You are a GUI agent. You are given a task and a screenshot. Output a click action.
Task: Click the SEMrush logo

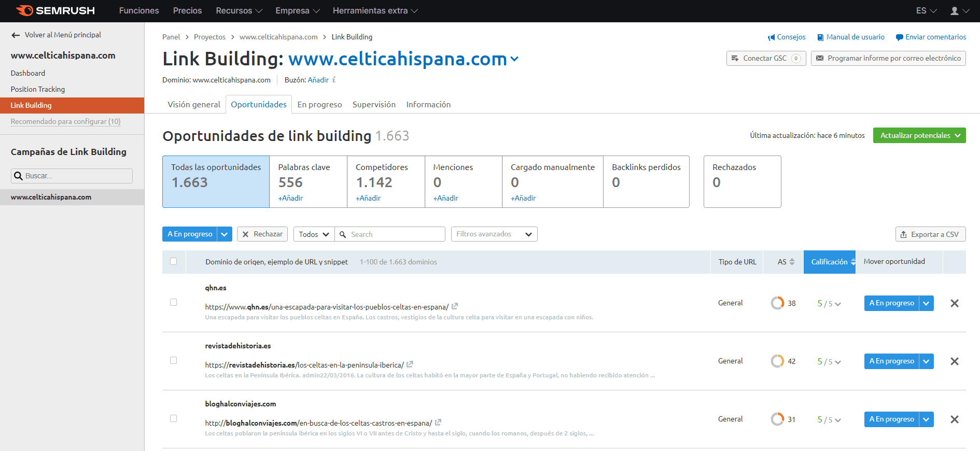pos(55,10)
